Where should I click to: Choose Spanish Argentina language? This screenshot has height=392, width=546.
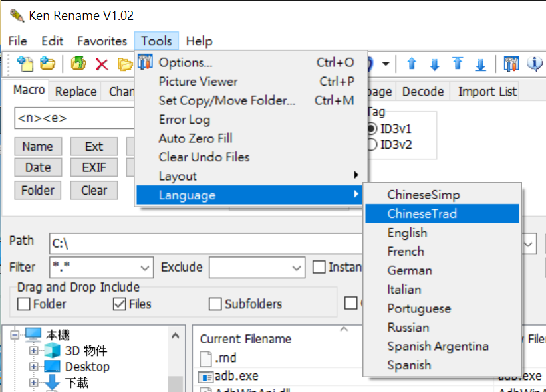[442, 346]
